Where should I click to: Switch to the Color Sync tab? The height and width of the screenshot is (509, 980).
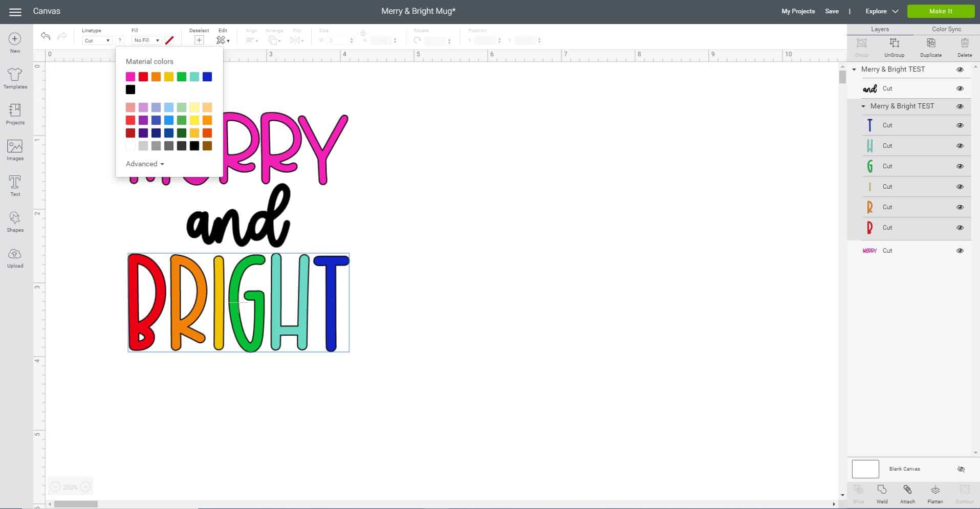click(946, 29)
